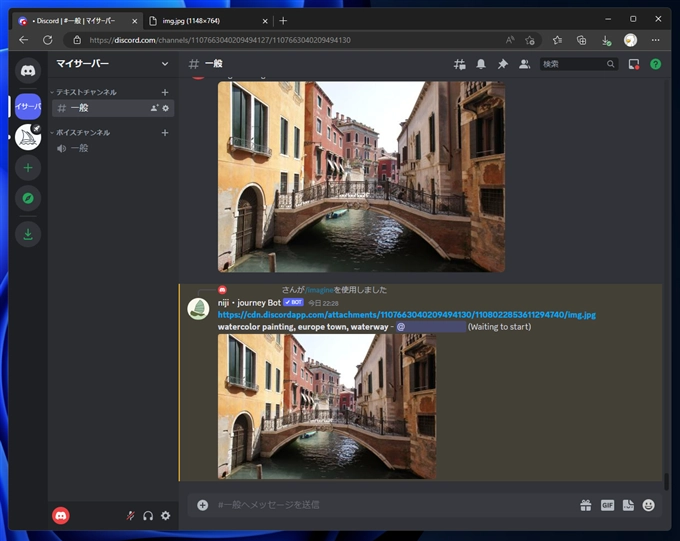Viewport: 680px width, 541px height.
Task: Join the 一般 voice channel
Action: click(x=113, y=148)
